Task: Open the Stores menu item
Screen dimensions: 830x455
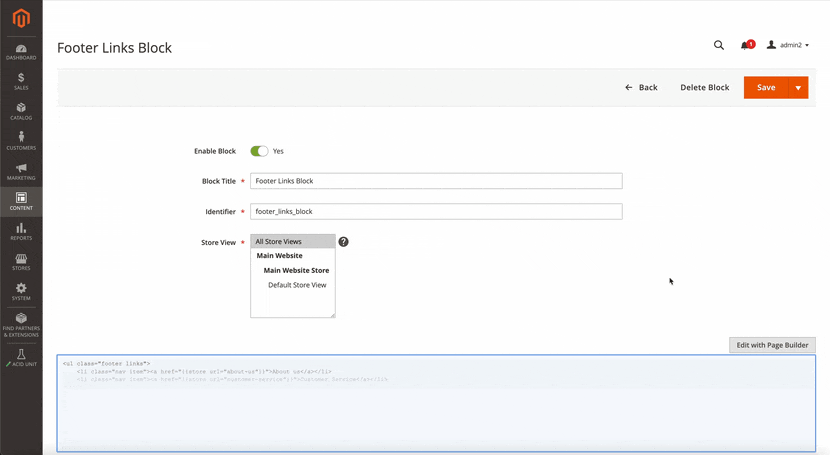Action: 21,262
